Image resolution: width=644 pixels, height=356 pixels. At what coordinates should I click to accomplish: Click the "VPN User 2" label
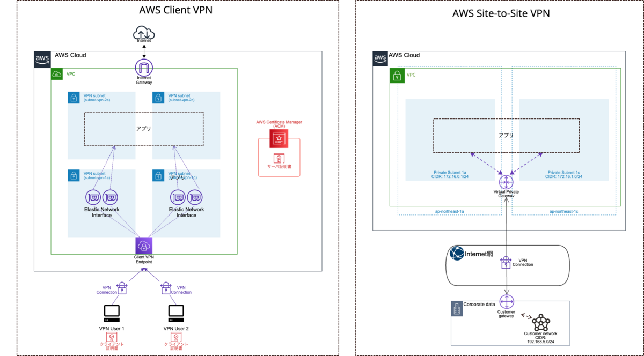tap(176, 328)
